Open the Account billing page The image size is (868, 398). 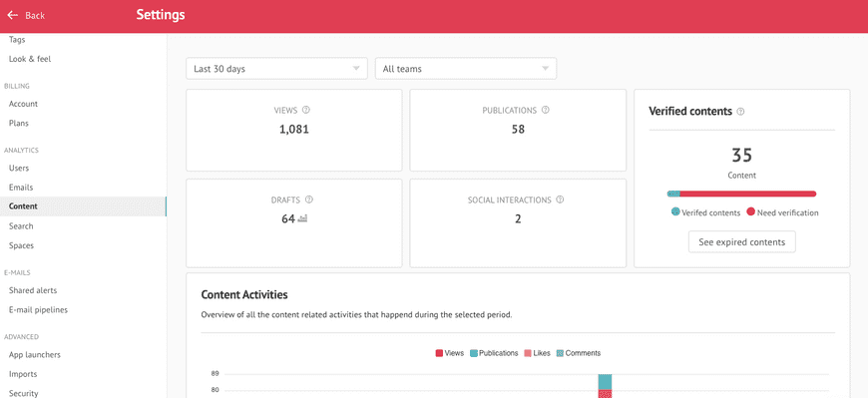[x=23, y=104]
